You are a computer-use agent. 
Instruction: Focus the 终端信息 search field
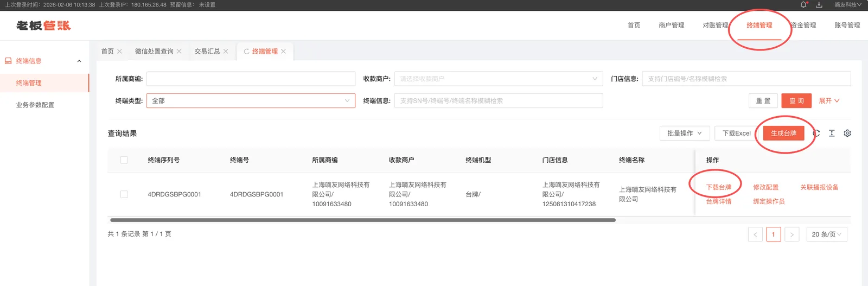499,101
